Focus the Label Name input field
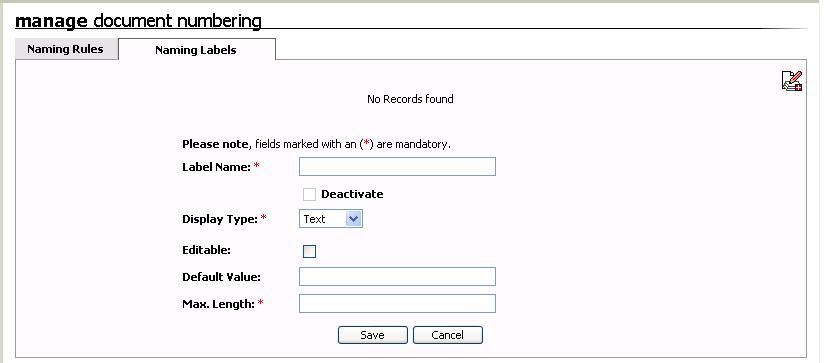824x363 pixels. [397, 167]
